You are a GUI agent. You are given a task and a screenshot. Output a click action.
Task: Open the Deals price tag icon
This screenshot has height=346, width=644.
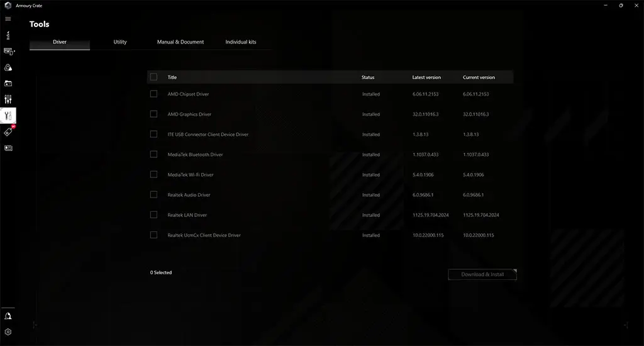point(8,132)
